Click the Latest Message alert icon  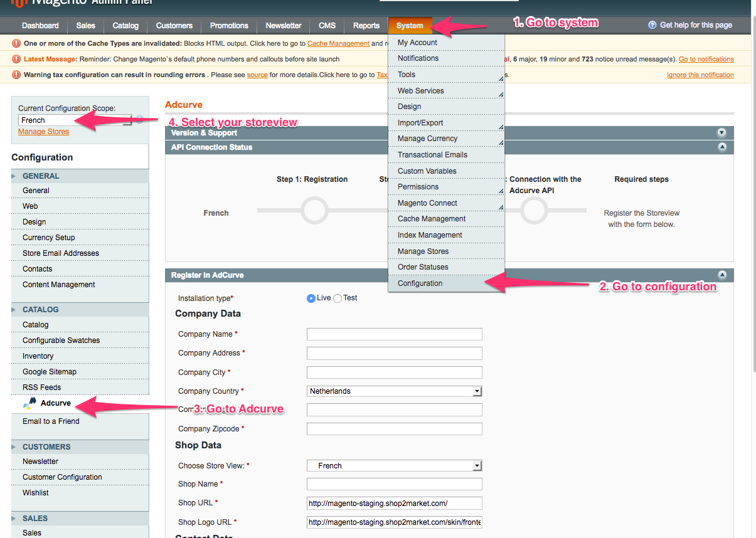16,59
